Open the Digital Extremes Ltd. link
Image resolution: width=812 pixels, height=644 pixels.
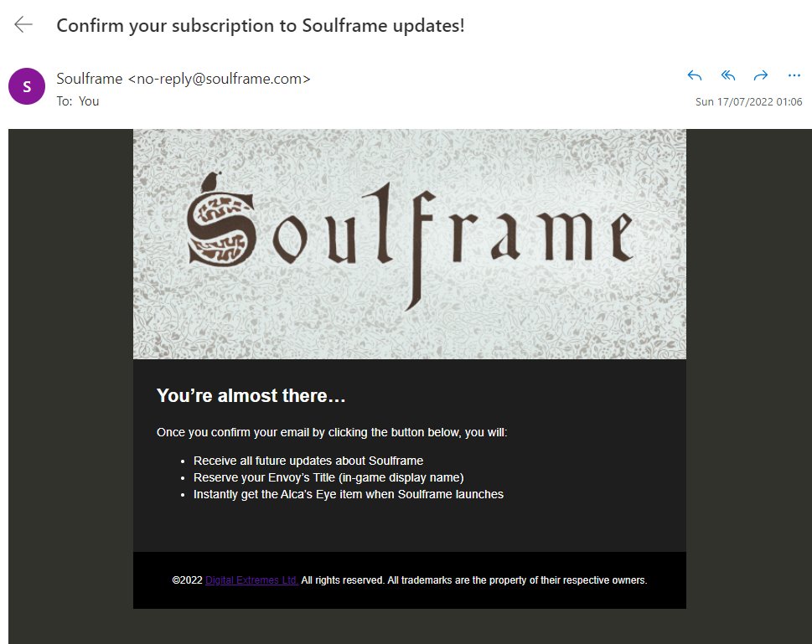pyautogui.click(x=251, y=580)
